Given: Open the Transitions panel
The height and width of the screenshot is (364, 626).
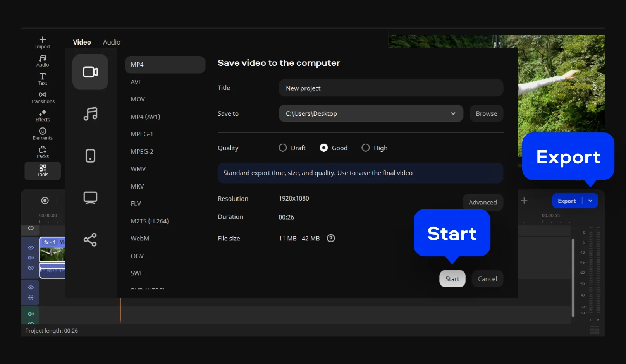Looking at the screenshot, I should [x=43, y=97].
